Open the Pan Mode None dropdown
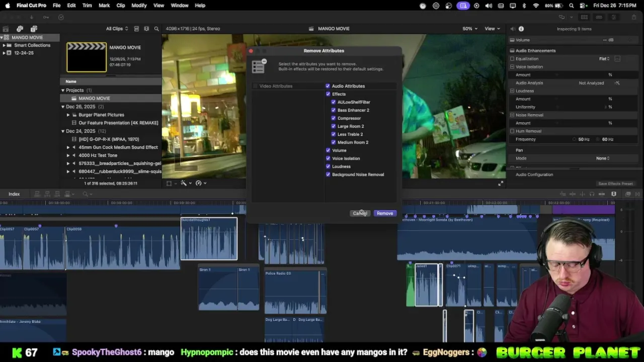This screenshot has width=644, height=362. (x=603, y=158)
